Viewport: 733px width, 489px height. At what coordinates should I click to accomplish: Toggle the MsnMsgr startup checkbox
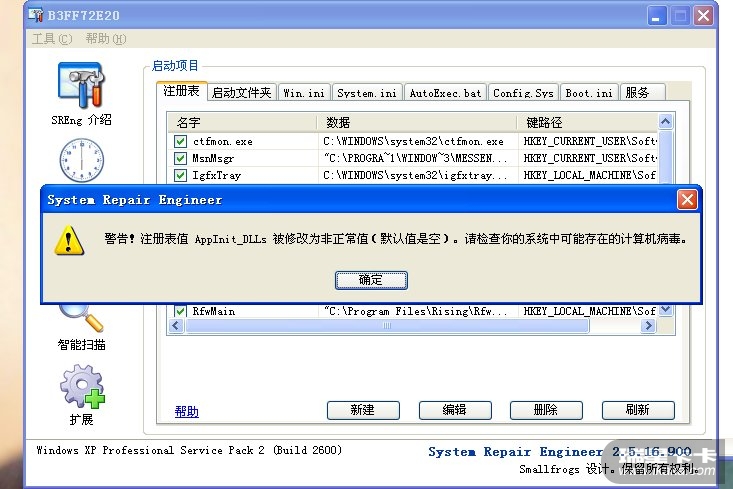pos(180,158)
